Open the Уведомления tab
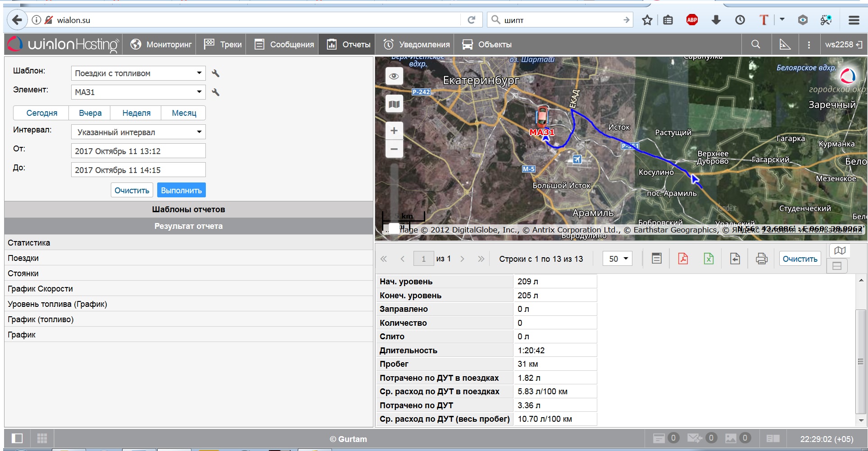 point(416,45)
